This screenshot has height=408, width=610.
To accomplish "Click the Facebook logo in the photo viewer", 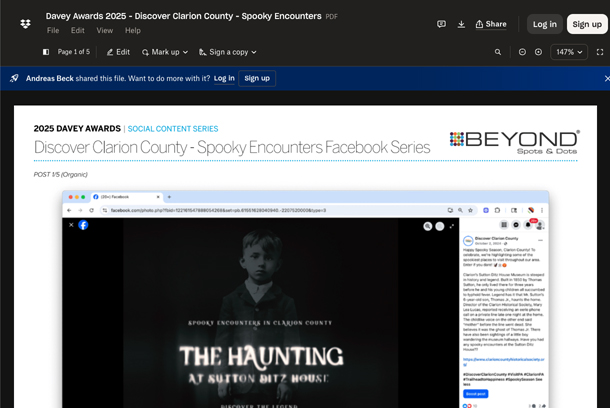I will point(83,225).
